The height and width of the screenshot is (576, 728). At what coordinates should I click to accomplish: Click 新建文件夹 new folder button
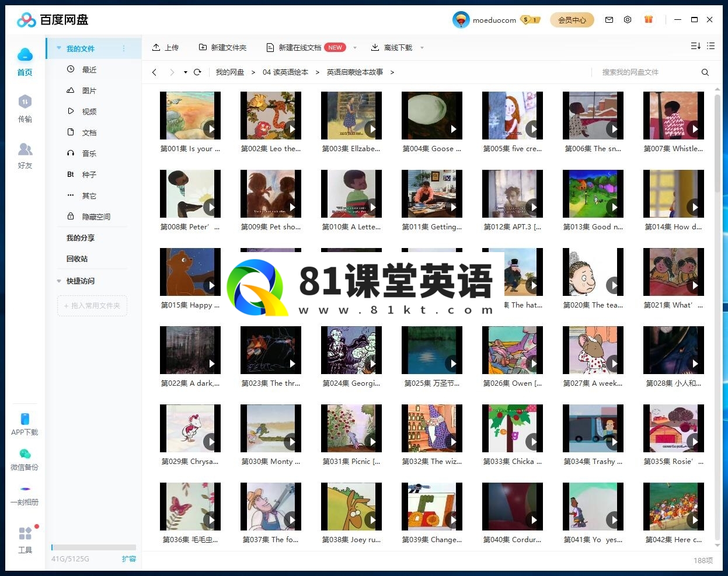pos(222,47)
